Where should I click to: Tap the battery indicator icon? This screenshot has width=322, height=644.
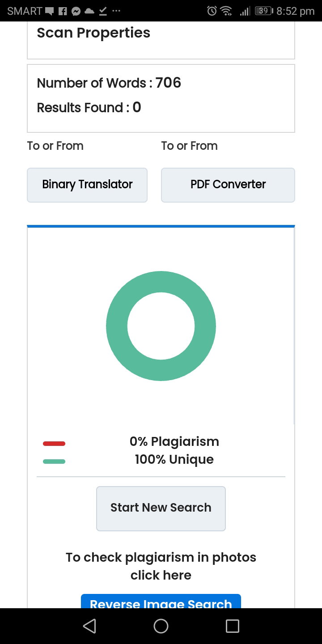click(264, 11)
